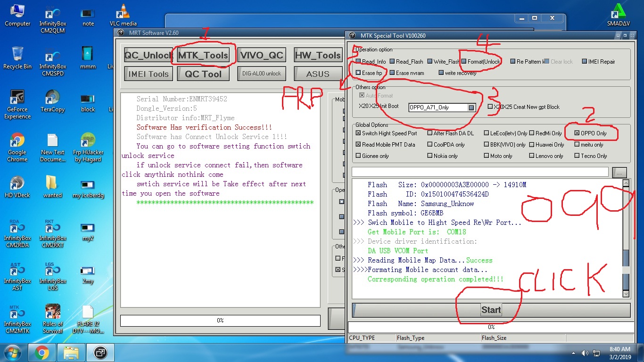This screenshot has width=644, height=362.
Task: Click the file path input field
Action: (x=480, y=172)
